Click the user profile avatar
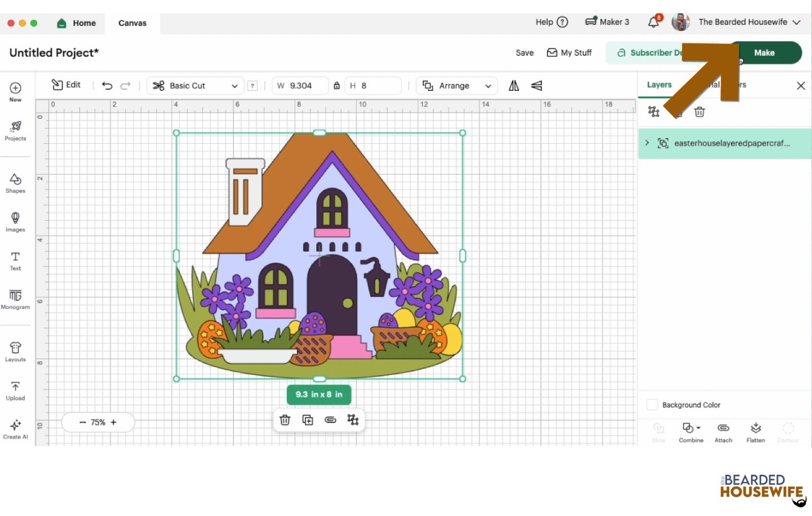 [681, 22]
